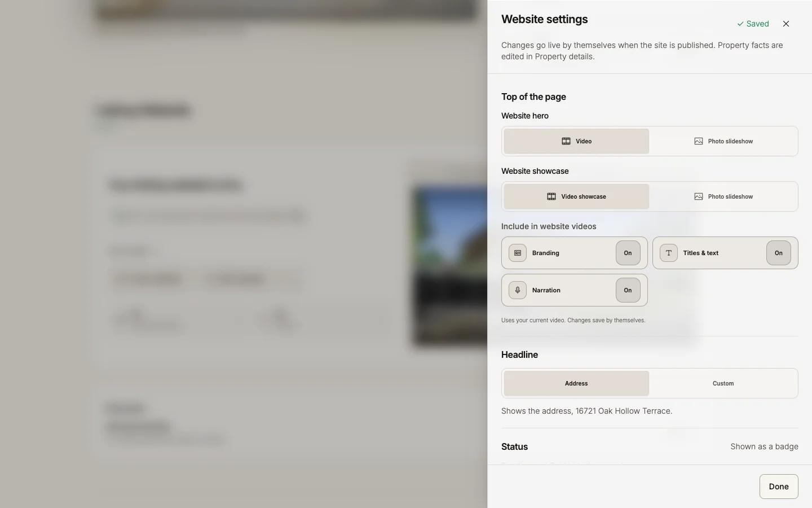Choose Photo slideshow for Website showcase
The image size is (812, 508).
[723, 196]
